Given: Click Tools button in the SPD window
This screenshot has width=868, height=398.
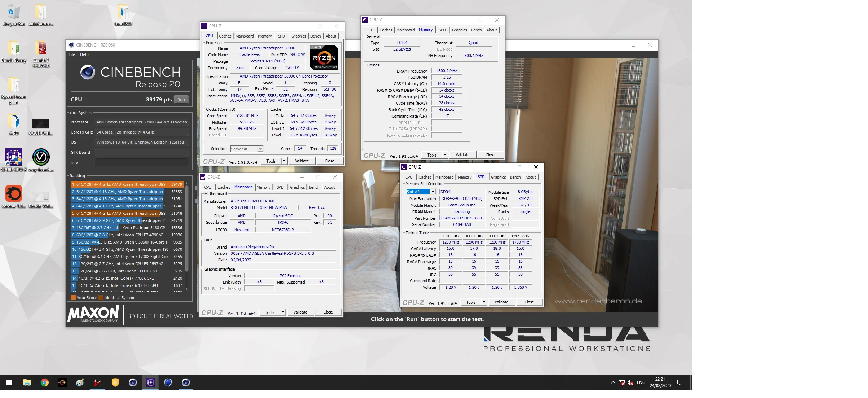Looking at the screenshot, I should tap(471, 302).
